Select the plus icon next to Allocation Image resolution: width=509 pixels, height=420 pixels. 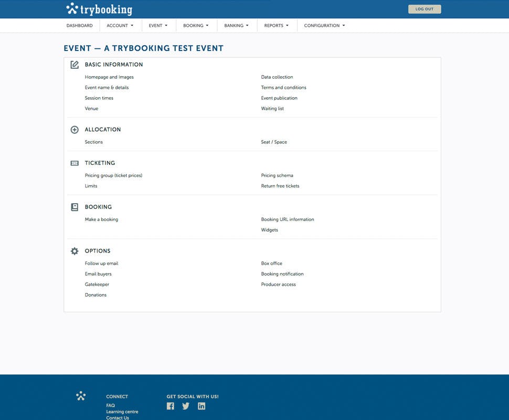[75, 129]
